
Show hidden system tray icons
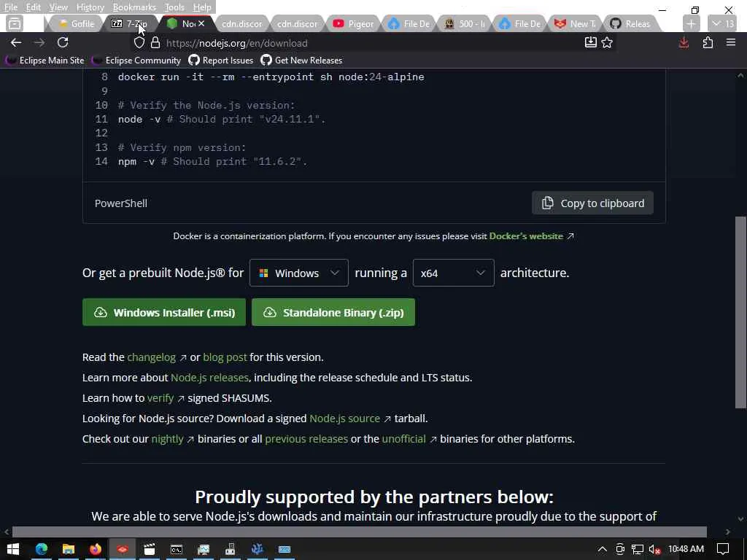pos(602,549)
